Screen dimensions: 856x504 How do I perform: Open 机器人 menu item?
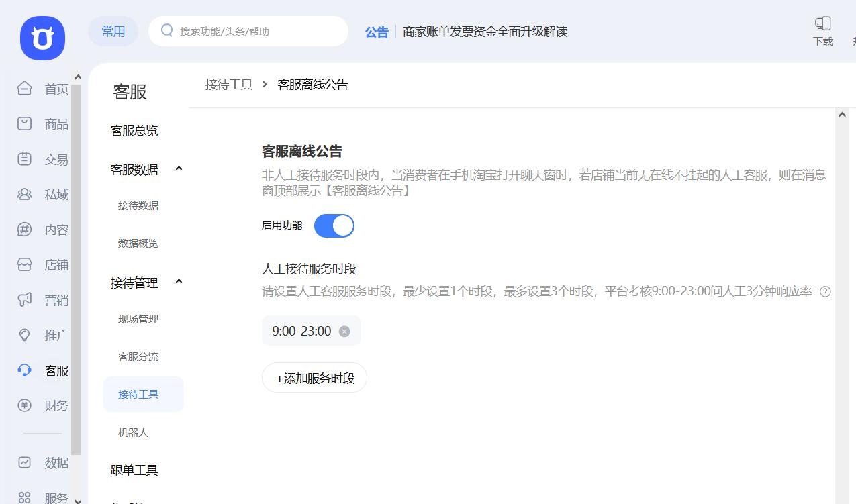(133, 433)
